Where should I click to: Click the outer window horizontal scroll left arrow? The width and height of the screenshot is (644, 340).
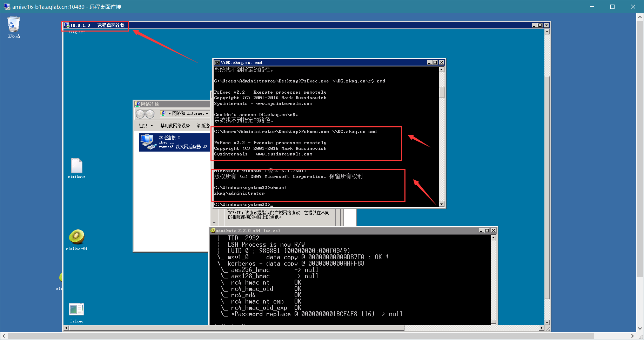4,336
